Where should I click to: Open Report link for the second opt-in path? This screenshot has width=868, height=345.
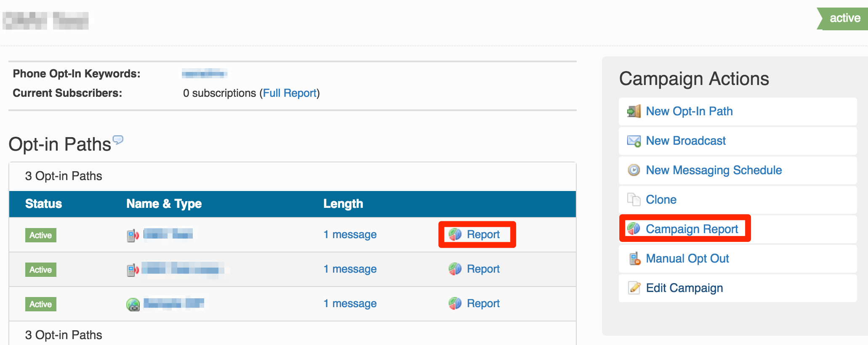point(483,269)
